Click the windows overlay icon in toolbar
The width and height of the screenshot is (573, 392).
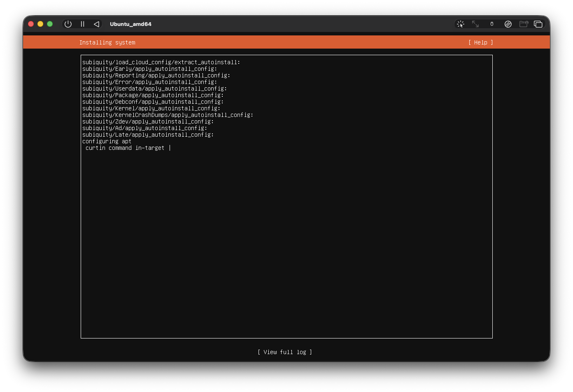538,24
